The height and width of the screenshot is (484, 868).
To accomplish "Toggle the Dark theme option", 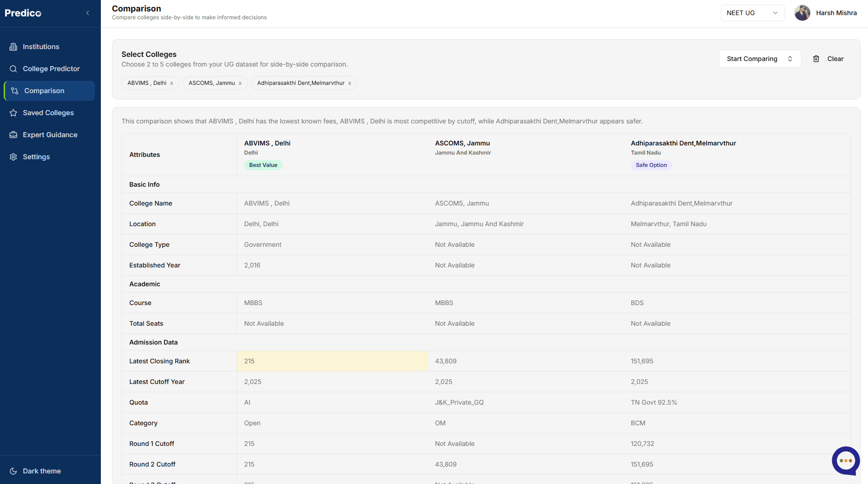I will [x=50, y=471].
